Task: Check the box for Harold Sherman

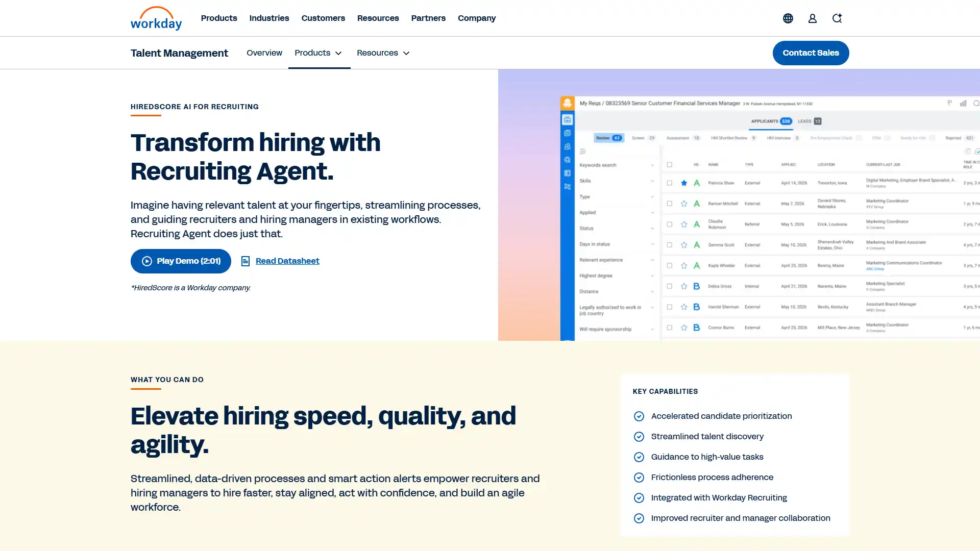Action: point(670,307)
